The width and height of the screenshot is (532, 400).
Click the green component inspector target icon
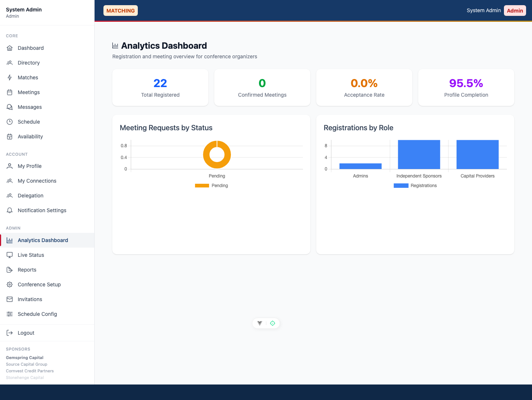[x=273, y=323]
